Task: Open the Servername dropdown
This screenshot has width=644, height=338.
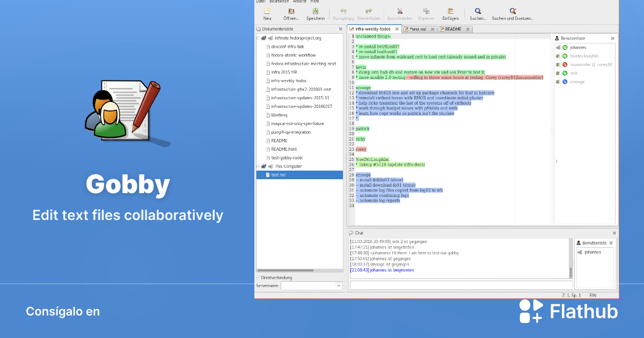Action: tap(338, 285)
